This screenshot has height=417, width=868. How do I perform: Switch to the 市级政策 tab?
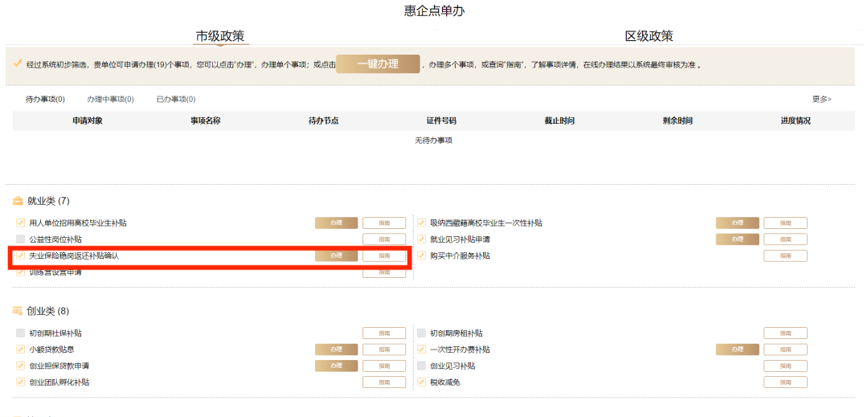click(x=219, y=36)
